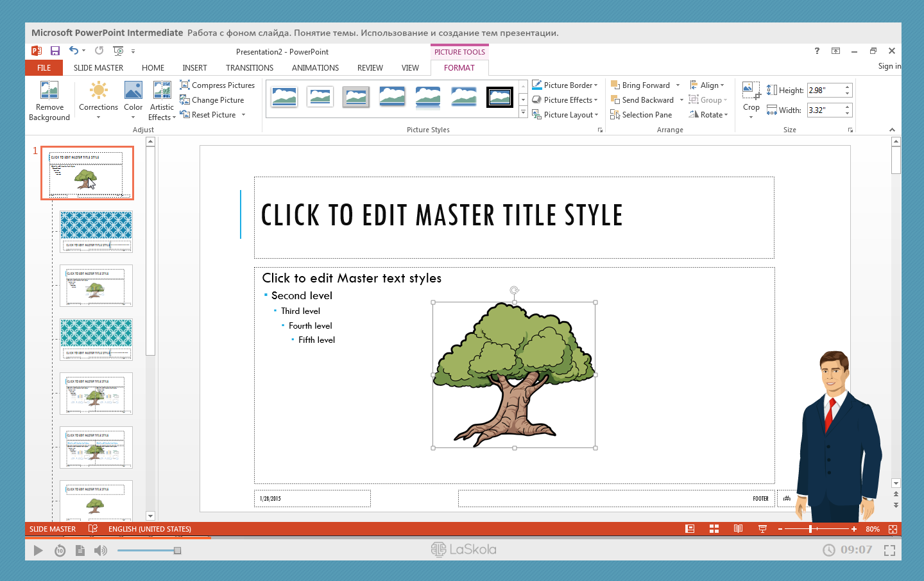Mute the video player volume
This screenshot has width=924, height=581.
pos(101,550)
